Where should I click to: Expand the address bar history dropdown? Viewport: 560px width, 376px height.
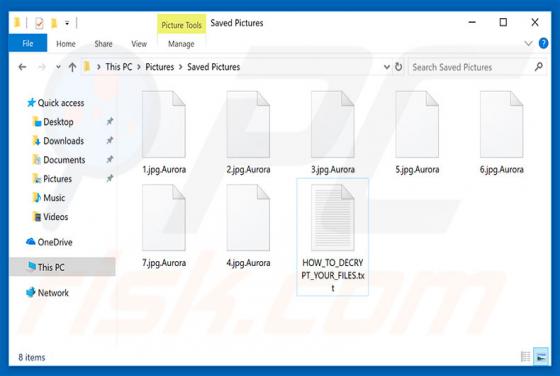[x=386, y=67]
